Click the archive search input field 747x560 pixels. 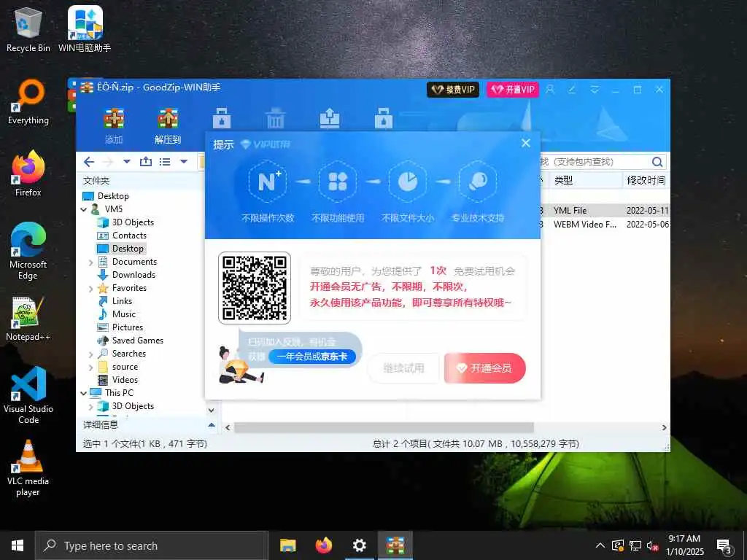[595, 162]
